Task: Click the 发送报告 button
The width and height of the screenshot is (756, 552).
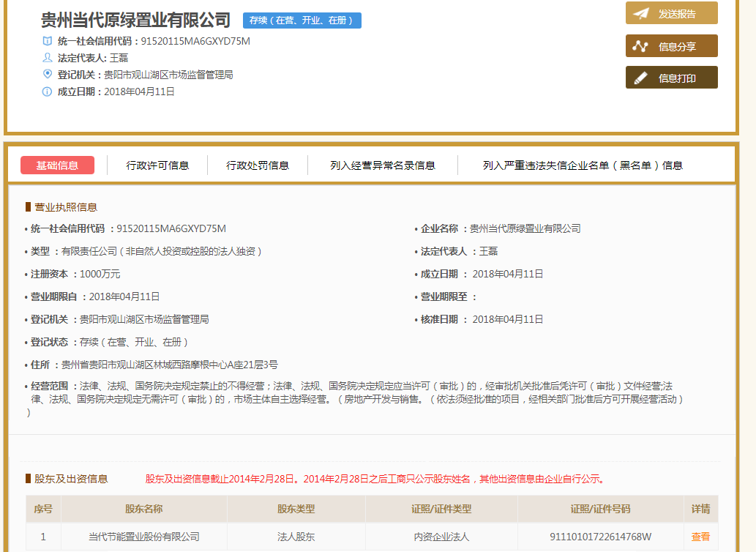Action: tap(671, 12)
